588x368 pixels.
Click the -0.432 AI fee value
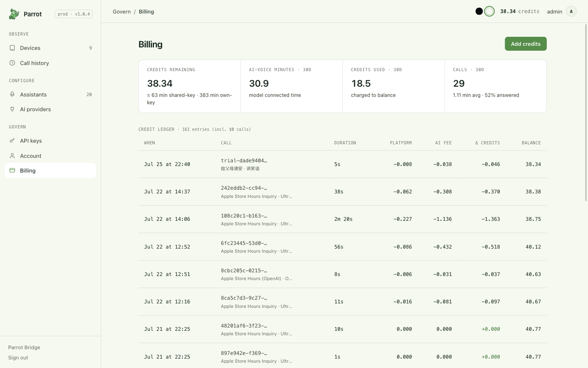443,247
